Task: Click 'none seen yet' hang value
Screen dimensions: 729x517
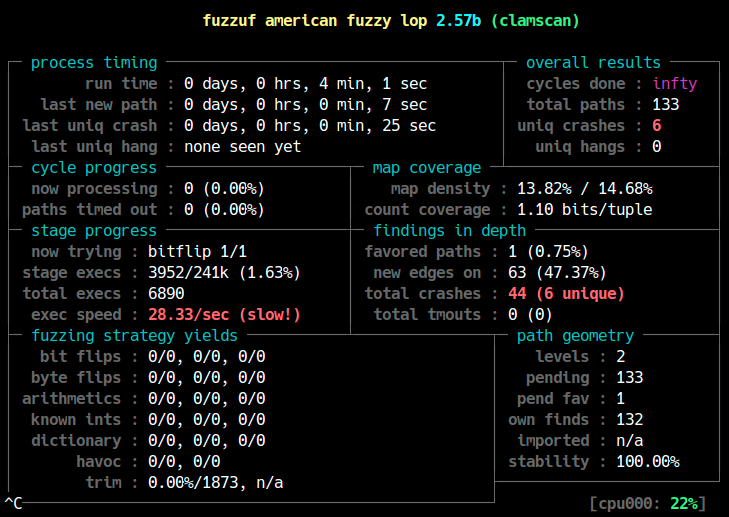Action: coord(242,147)
